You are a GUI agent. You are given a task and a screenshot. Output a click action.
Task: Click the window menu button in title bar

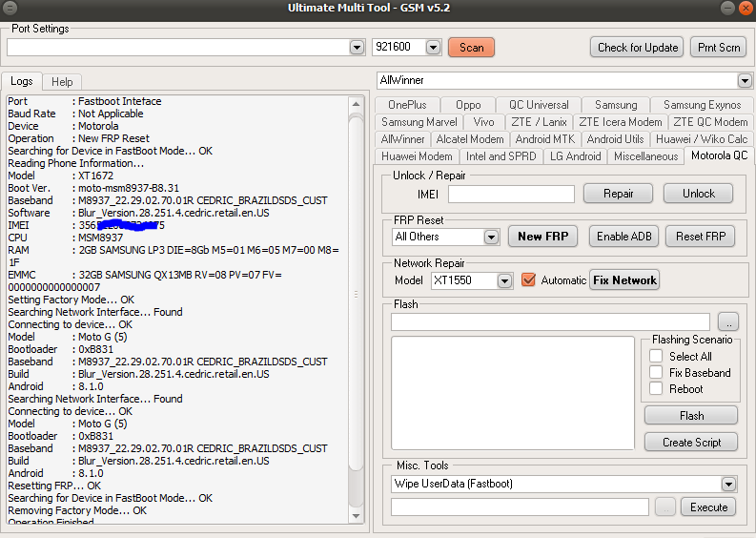pos(10,8)
